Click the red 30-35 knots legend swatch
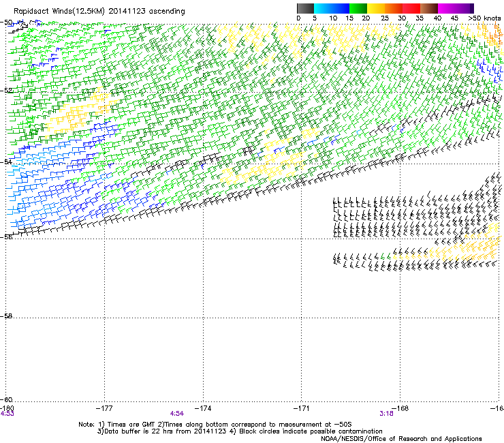This screenshot has height=443, width=504. 411,8
